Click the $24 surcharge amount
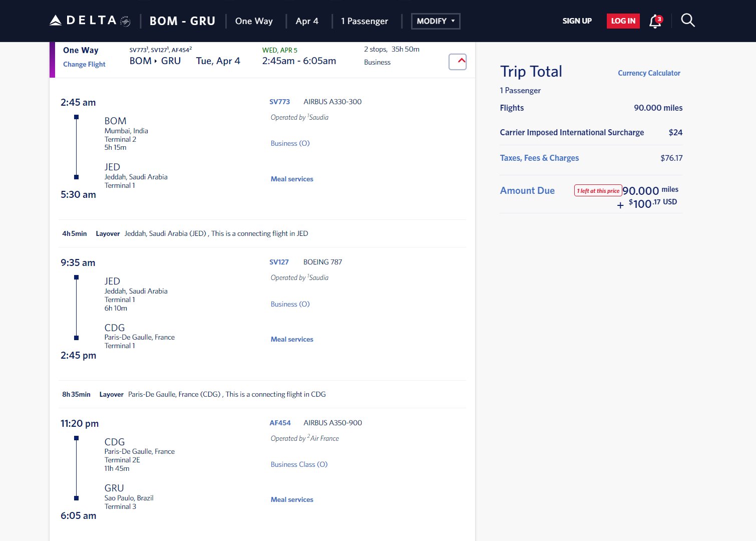This screenshot has height=541, width=756. [x=675, y=132]
